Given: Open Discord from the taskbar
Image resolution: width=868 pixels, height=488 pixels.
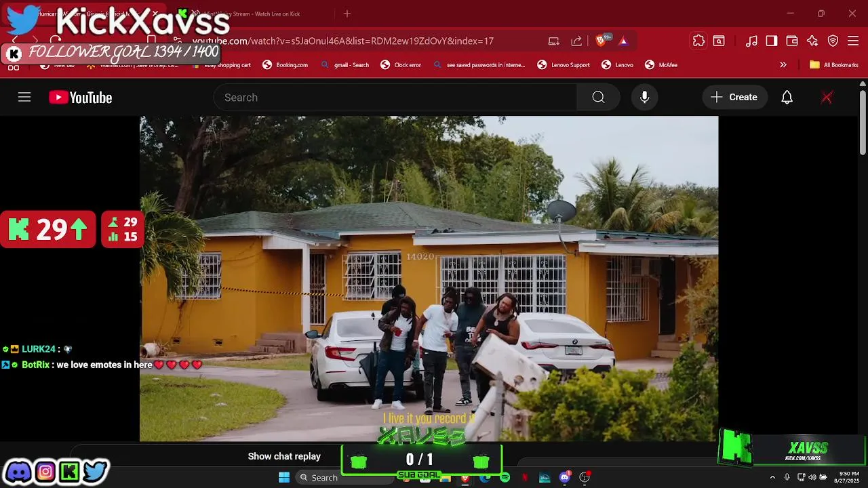Looking at the screenshot, I should (x=564, y=478).
